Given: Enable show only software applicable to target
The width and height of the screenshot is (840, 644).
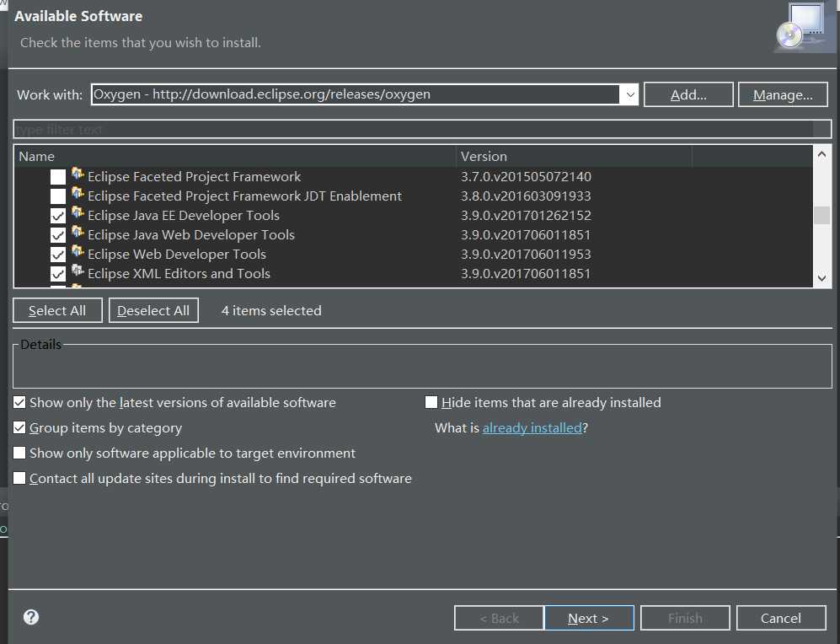Looking at the screenshot, I should tap(19, 453).
